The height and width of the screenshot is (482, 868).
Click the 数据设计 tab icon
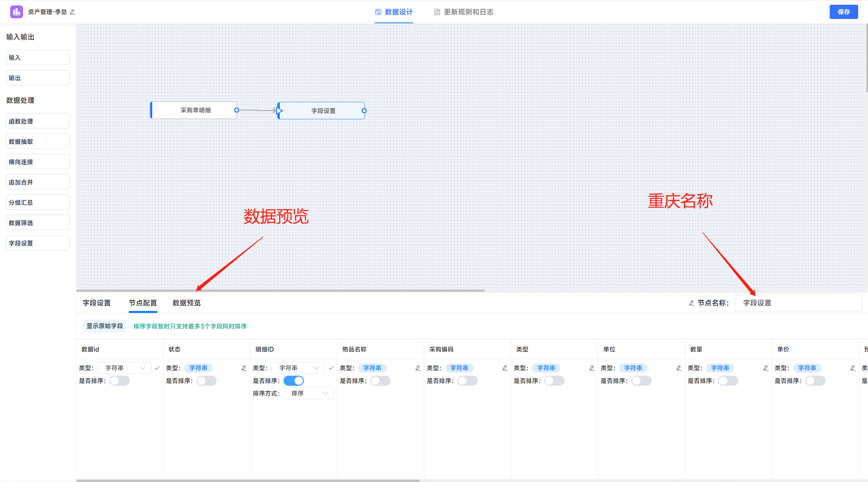click(378, 12)
